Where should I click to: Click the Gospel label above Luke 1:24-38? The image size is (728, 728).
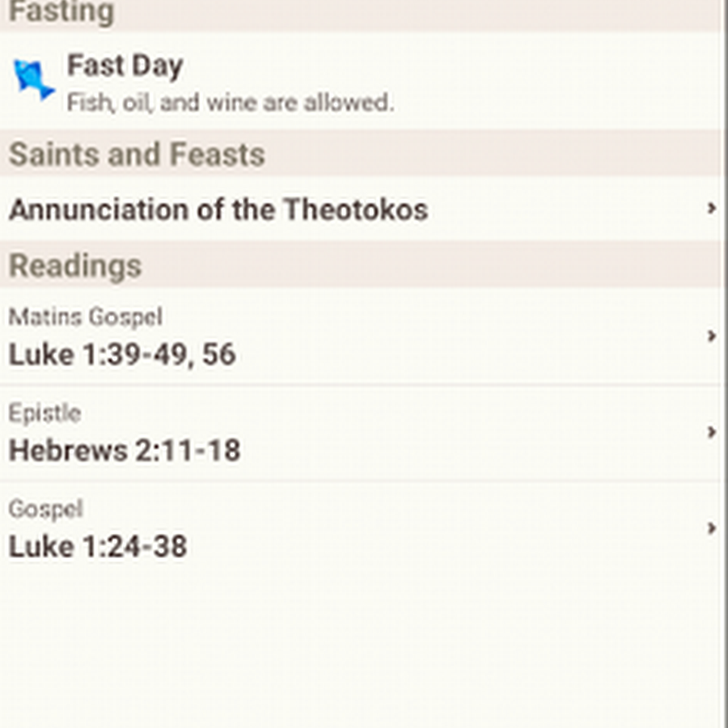tap(45, 509)
